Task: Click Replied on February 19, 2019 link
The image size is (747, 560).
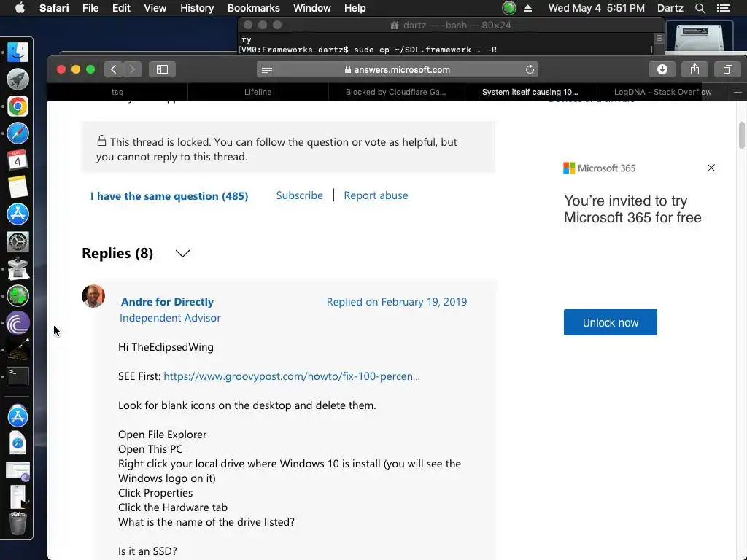Action: click(396, 302)
